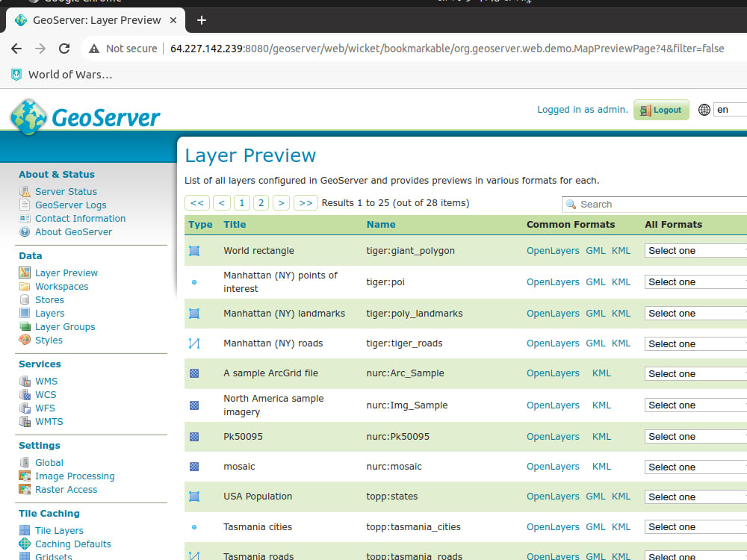Go to results page 1

coord(242,203)
